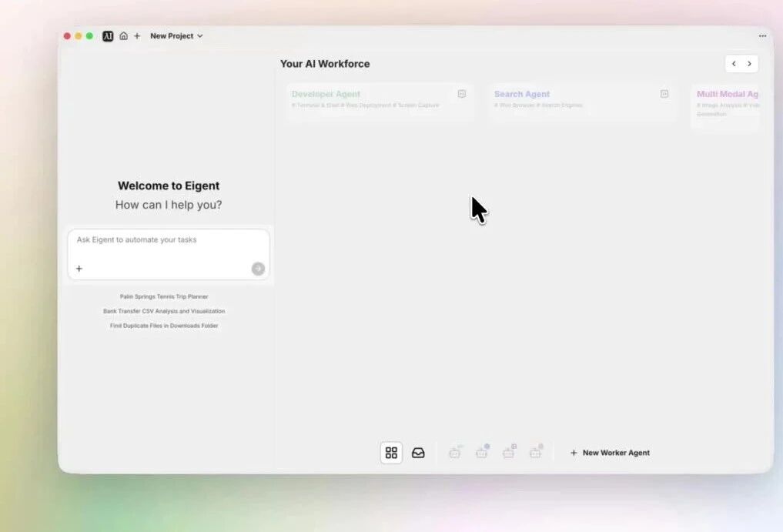This screenshot has width=783, height=532.
Task: Click the Eigent logo icon in title bar
Action: (108, 36)
